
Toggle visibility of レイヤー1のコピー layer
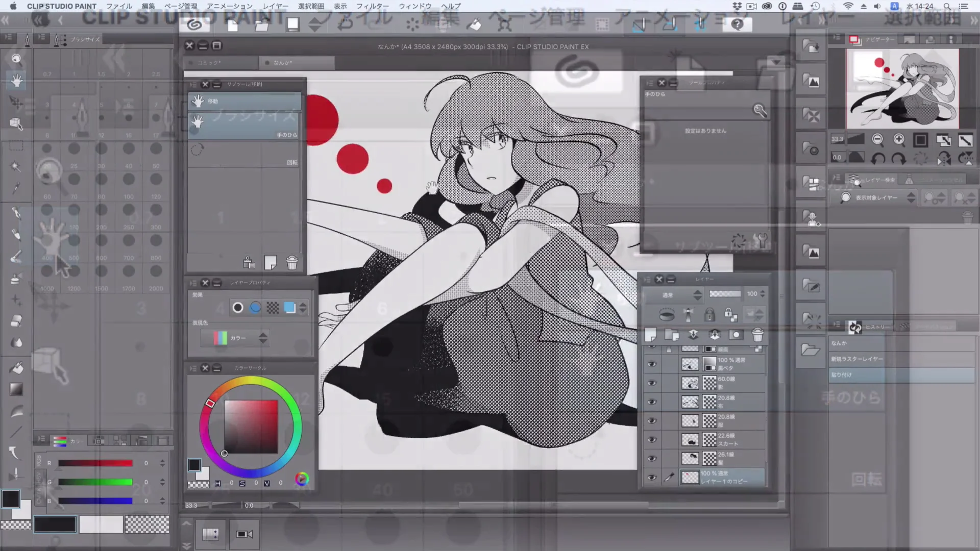click(652, 478)
